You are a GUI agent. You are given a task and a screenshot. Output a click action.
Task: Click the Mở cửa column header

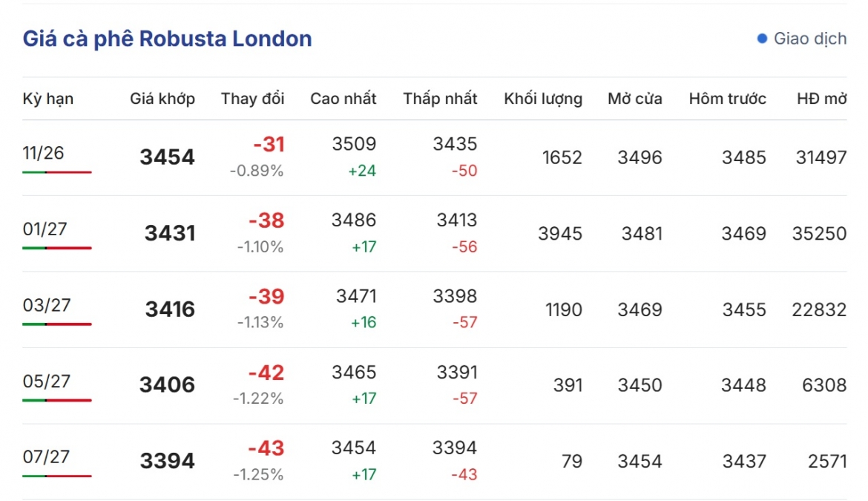pyautogui.click(x=635, y=99)
